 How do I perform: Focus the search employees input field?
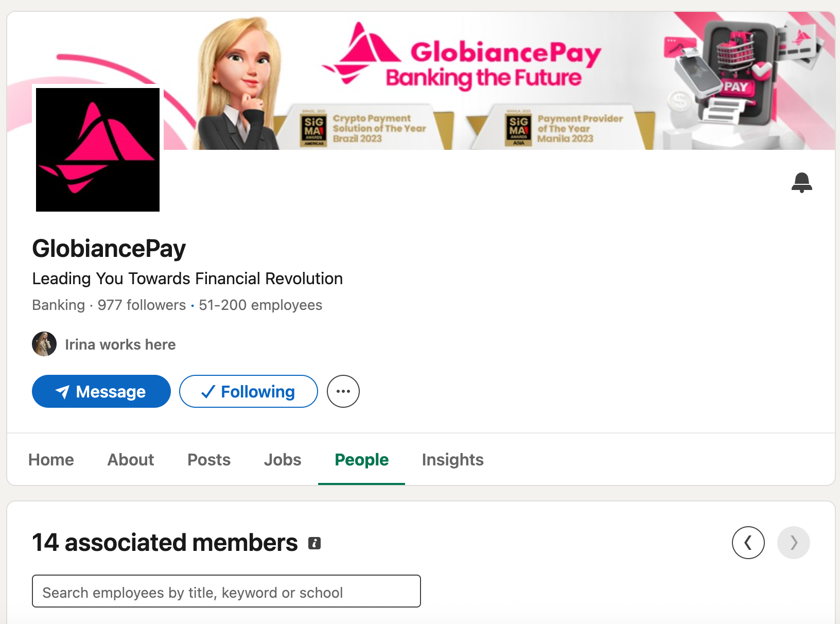coord(226,592)
